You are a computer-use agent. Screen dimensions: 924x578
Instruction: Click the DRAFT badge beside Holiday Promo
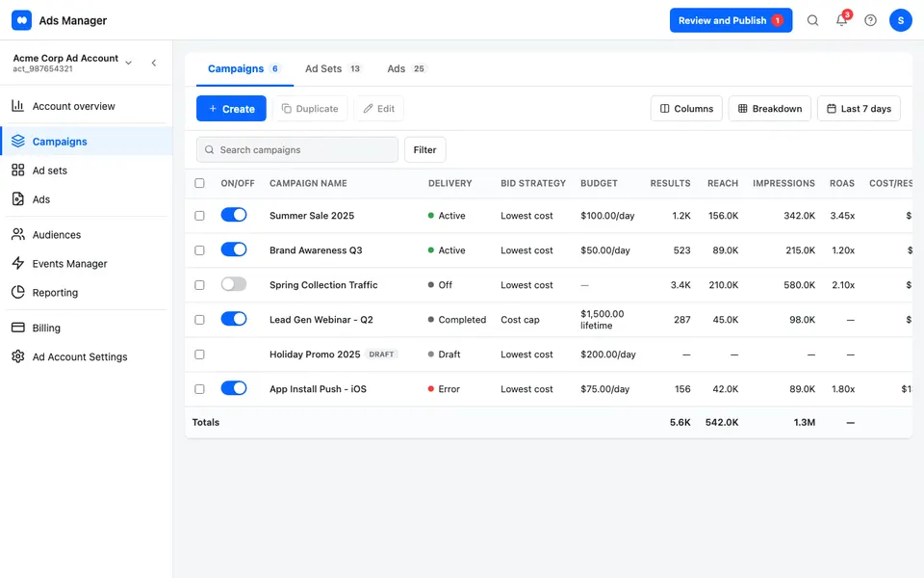click(381, 355)
